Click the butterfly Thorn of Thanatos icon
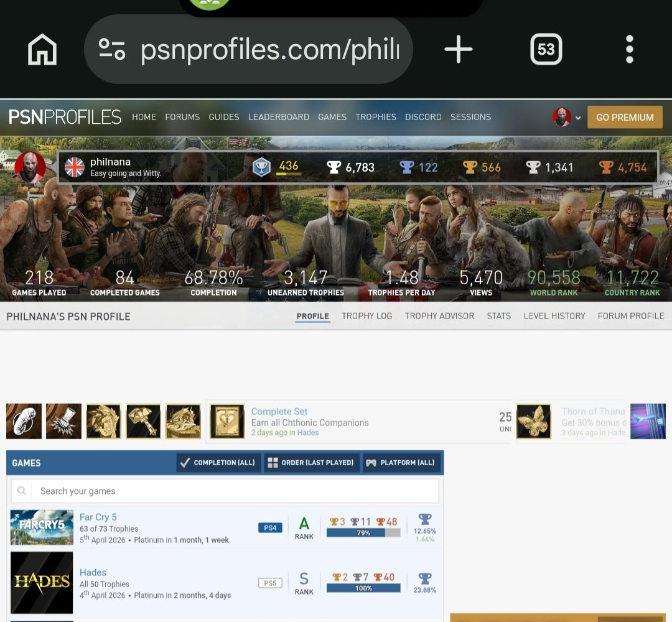This screenshot has width=672, height=622. click(x=534, y=421)
